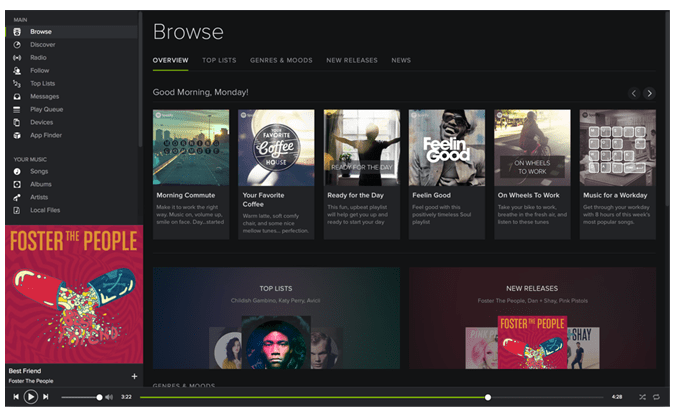Click the total time 4:28

coord(617,397)
